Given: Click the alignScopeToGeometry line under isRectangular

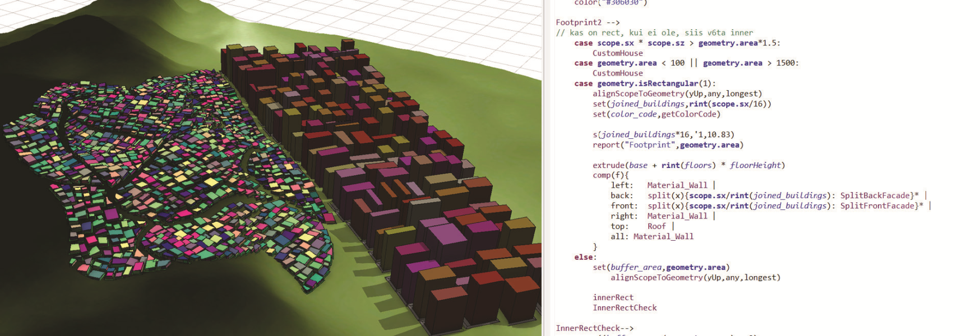Looking at the screenshot, I should [677, 94].
